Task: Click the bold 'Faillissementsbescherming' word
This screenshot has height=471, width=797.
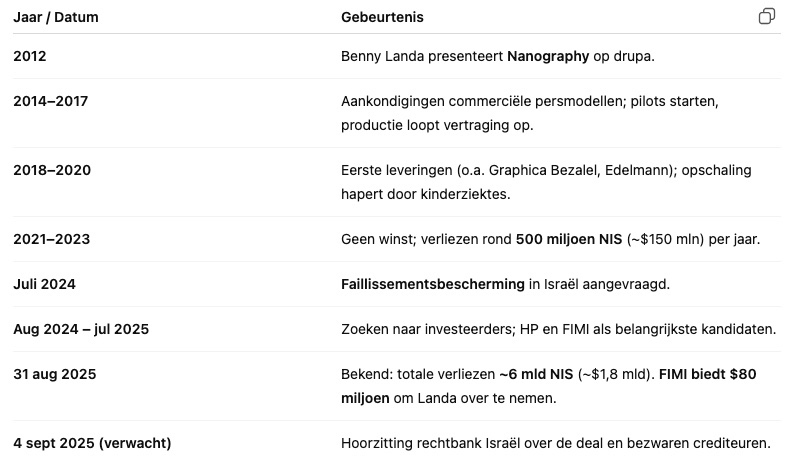Action: pos(433,285)
